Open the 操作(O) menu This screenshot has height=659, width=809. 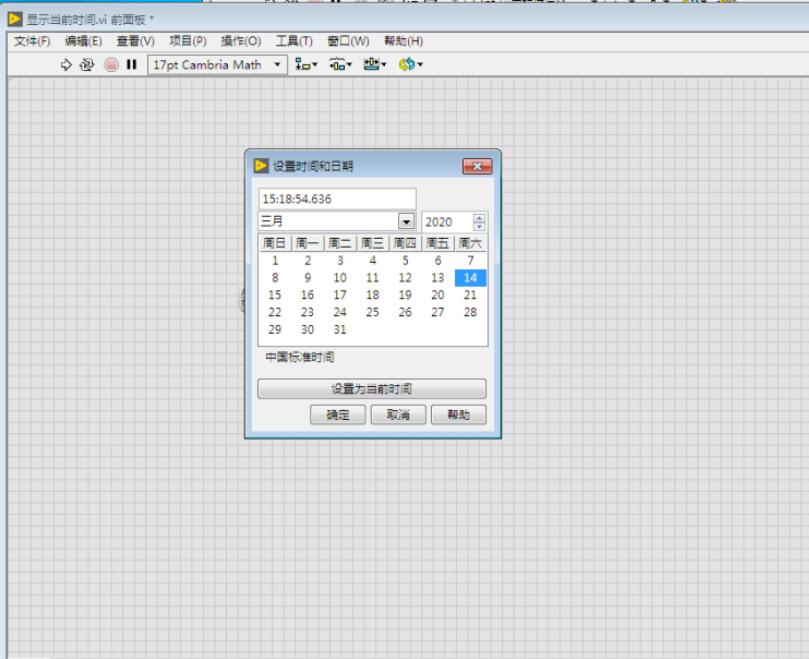pyautogui.click(x=241, y=41)
